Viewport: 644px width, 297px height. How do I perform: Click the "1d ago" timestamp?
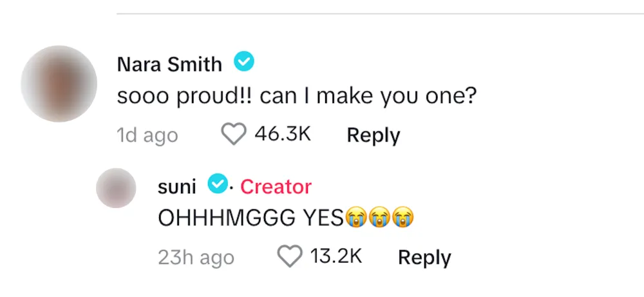point(147,135)
